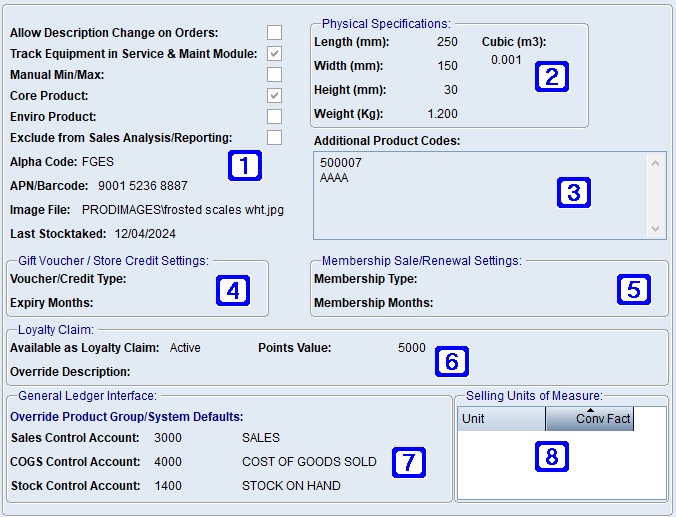This screenshot has height=517, width=676.
Task: Click the Membership Months label
Action: (x=373, y=303)
